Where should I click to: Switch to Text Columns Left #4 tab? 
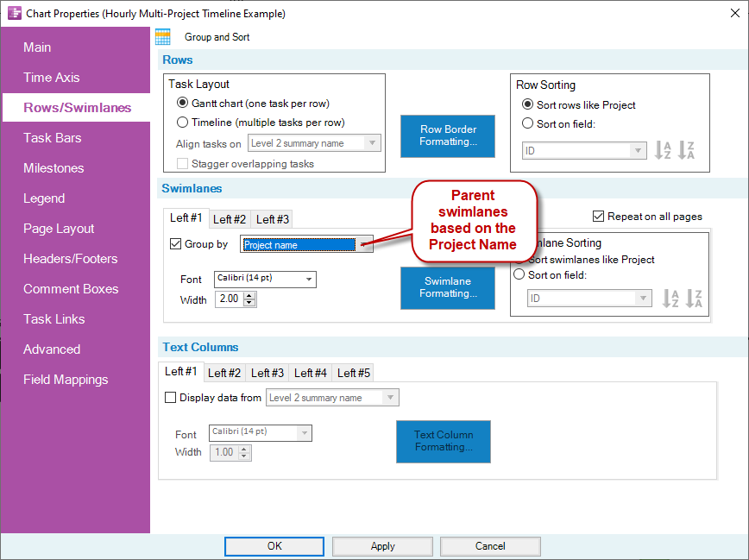[310, 373]
